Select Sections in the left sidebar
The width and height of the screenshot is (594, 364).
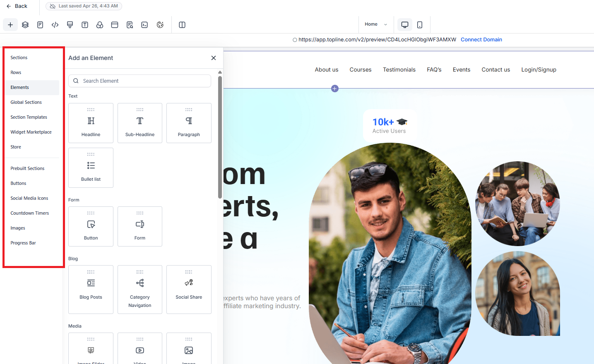coord(19,57)
